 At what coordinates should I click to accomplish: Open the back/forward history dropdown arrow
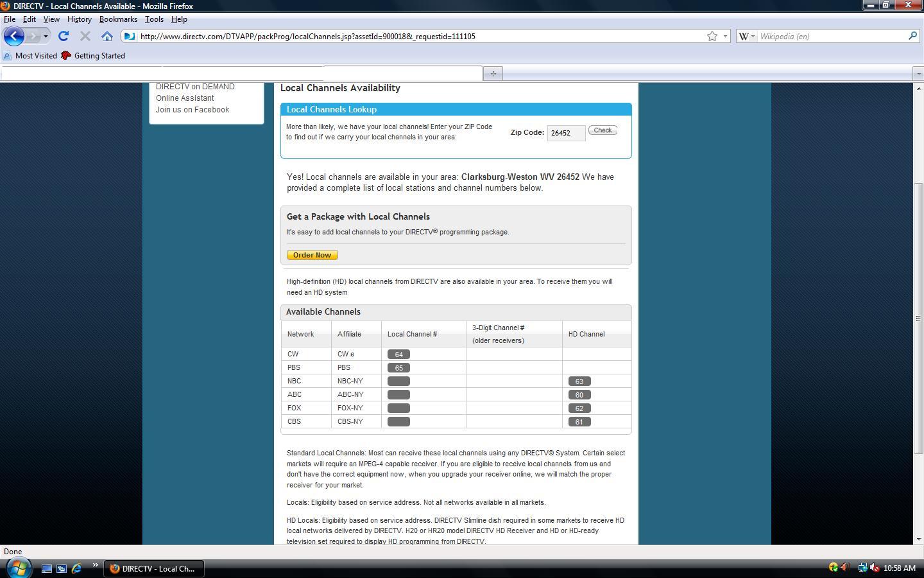[x=46, y=37]
